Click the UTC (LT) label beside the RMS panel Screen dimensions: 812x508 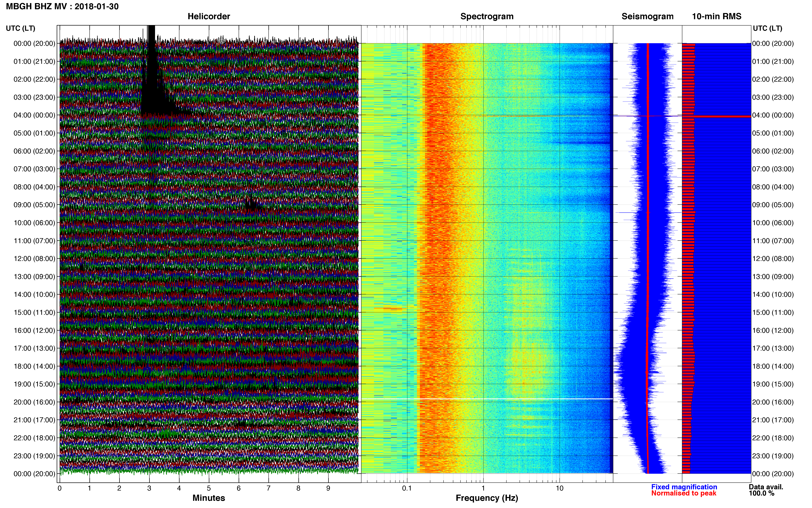click(x=767, y=28)
